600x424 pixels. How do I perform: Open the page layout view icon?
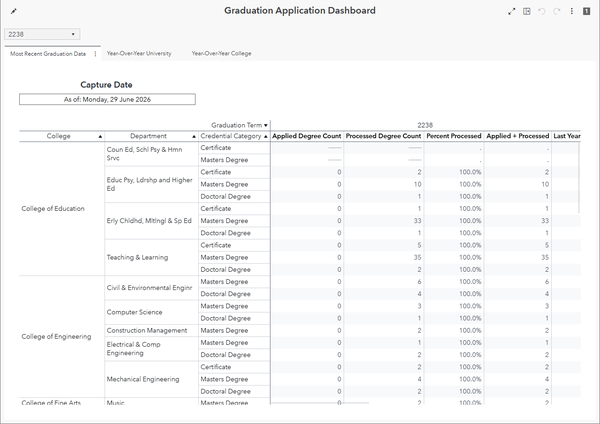527,11
